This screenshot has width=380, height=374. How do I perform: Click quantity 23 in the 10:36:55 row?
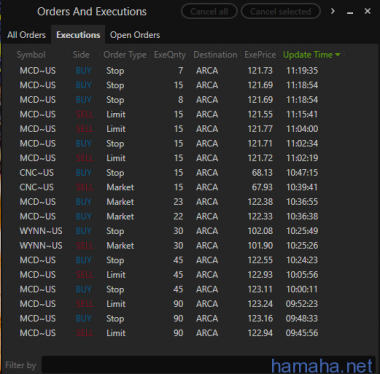coord(178,202)
